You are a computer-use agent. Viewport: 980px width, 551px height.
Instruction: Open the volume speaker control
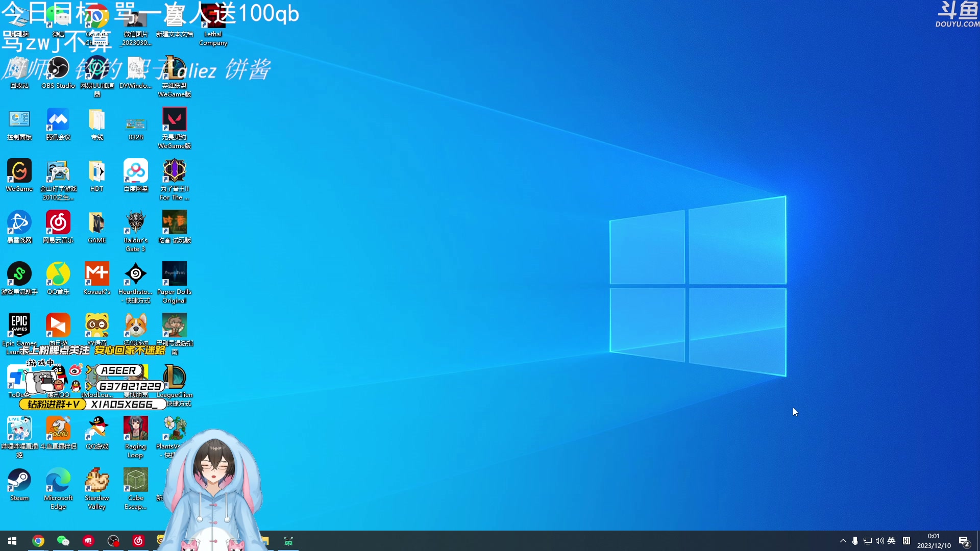pos(880,541)
